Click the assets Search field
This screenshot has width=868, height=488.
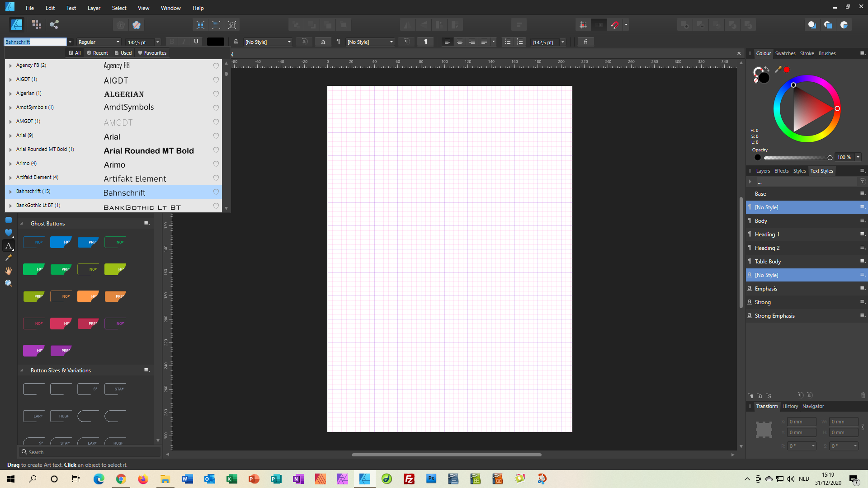90,452
